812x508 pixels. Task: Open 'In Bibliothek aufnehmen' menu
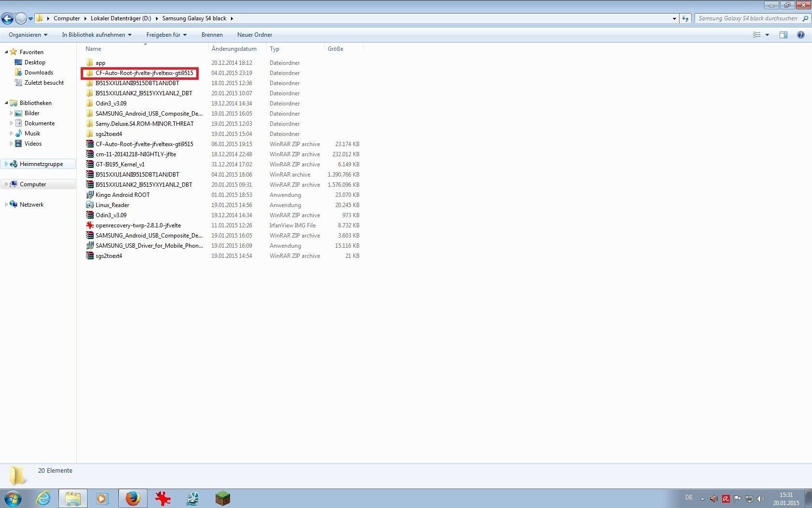(x=97, y=35)
